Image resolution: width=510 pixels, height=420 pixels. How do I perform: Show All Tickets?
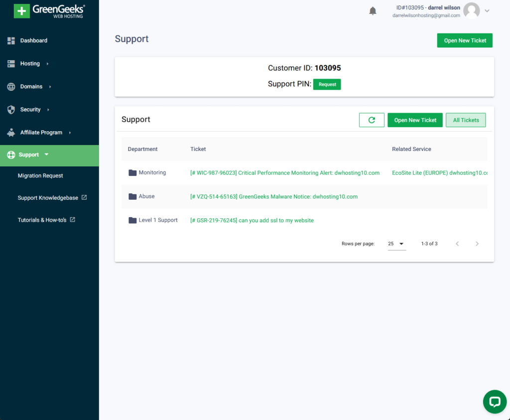tap(466, 120)
